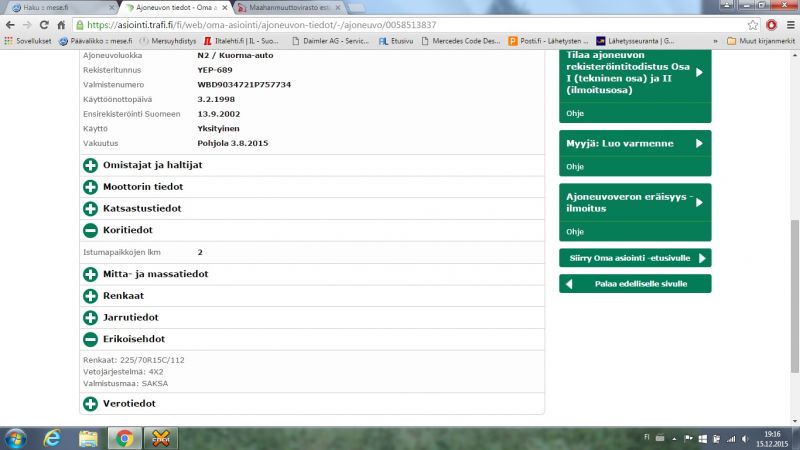Open the Päävalikko :: mese.fi bookmark
Viewport: 800px width, 450px height.
click(x=95, y=41)
